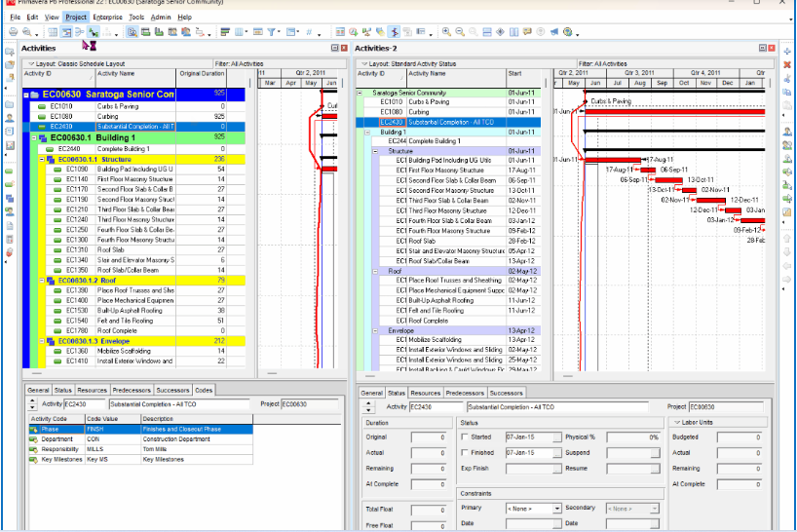Open the Group and Sort icon
Image resolution: width=797 pixels, height=532 pixels.
(290, 32)
